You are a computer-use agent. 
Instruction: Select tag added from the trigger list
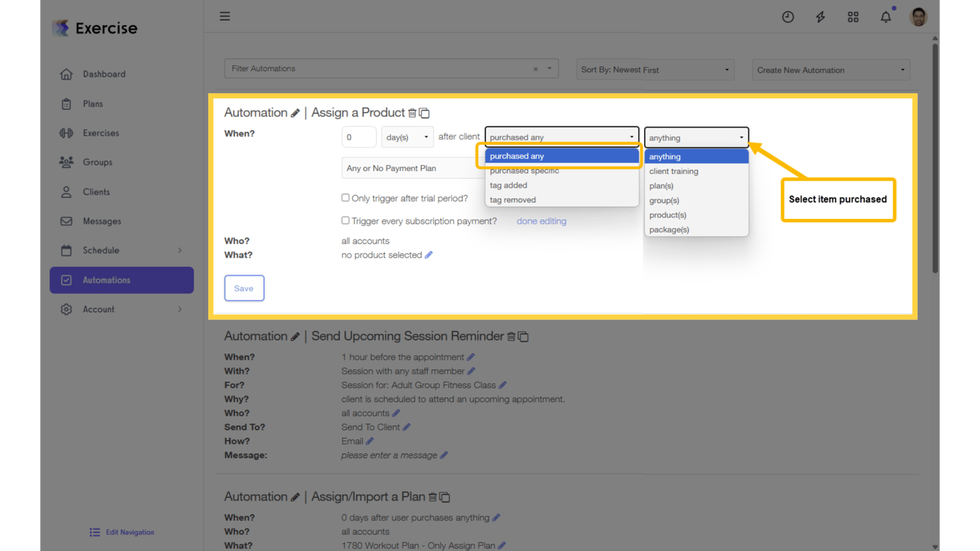click(x=508, y=185)
